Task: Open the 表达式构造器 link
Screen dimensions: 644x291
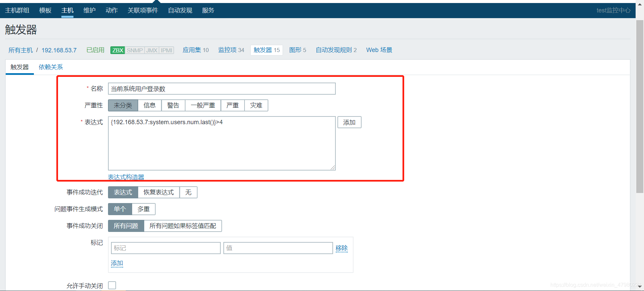Action: coord(126,177)
